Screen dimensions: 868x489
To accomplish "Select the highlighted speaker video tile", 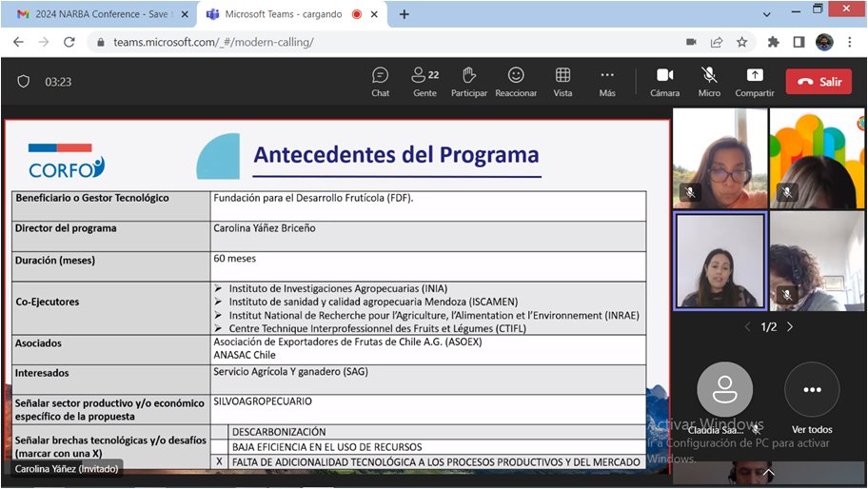I will point(720,261).
